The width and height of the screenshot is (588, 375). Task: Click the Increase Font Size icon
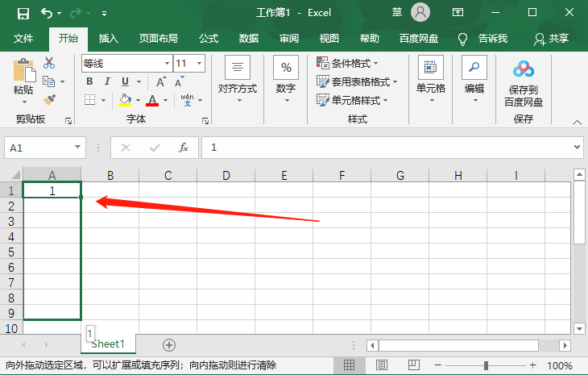click(x=161, y=81)
